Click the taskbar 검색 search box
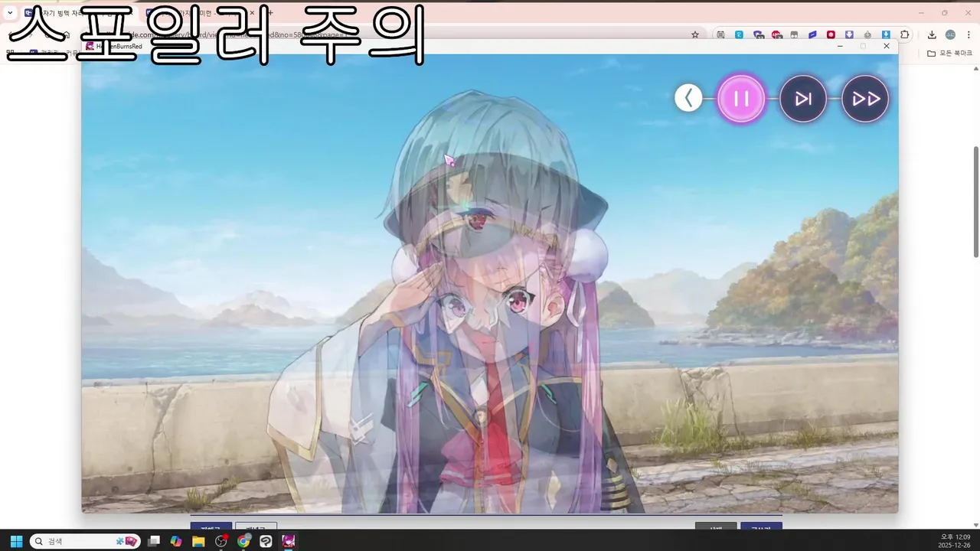This screenshot has height=551, width=980. [x=85, y=541]
